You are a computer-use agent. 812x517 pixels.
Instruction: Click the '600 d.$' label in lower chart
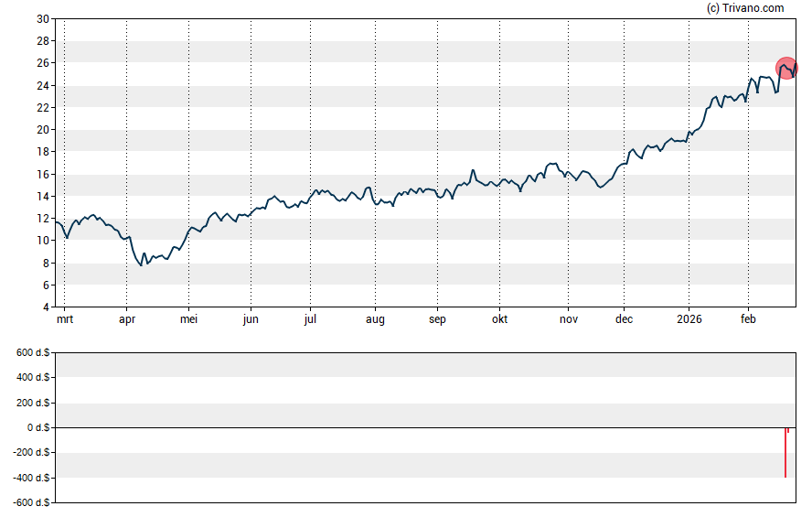click(34, 353)
